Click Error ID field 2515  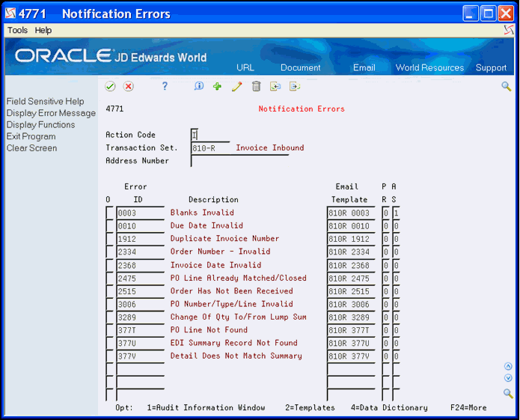(140, 291)
